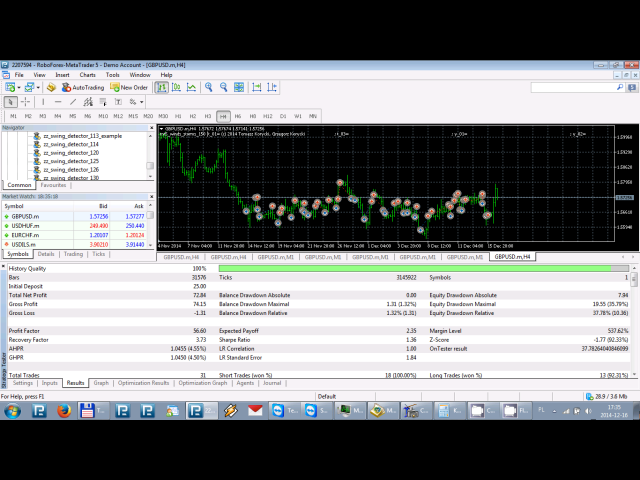Open the New Chart dropdown arrow
This screenshot has width=640, height=480.
pos(19,88)
